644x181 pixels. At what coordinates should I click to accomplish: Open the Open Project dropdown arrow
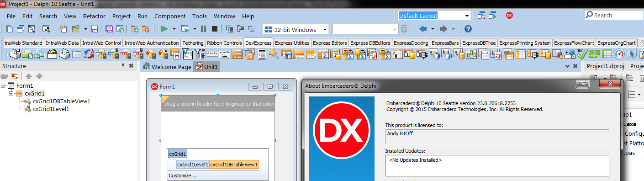[x=85, y=29]
